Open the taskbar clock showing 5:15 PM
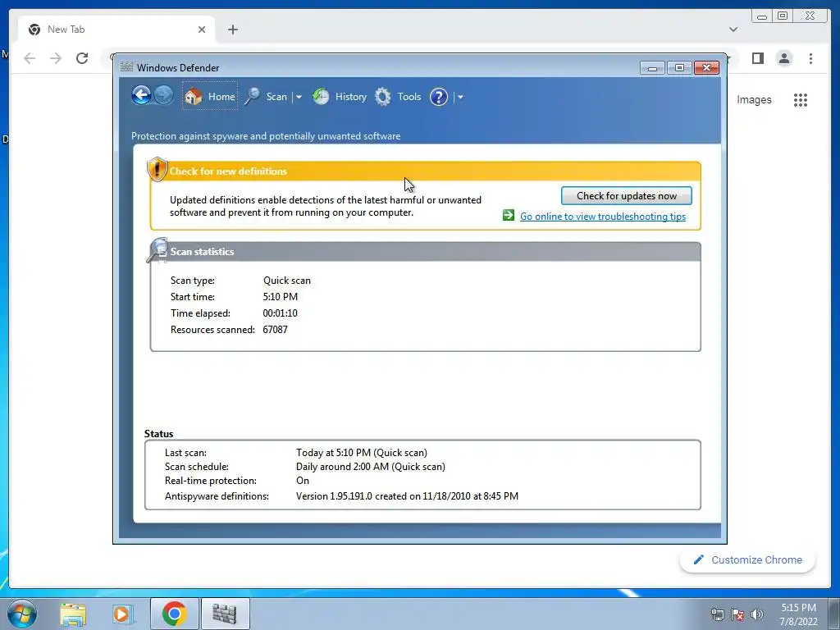Viewport: 840px width, 630px height. 798,614
